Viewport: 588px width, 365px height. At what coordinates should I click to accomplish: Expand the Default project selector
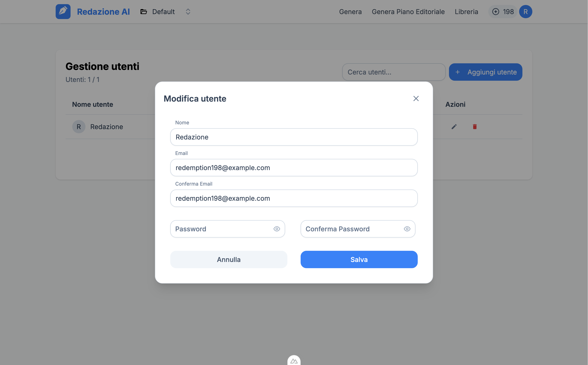point(188,12)
